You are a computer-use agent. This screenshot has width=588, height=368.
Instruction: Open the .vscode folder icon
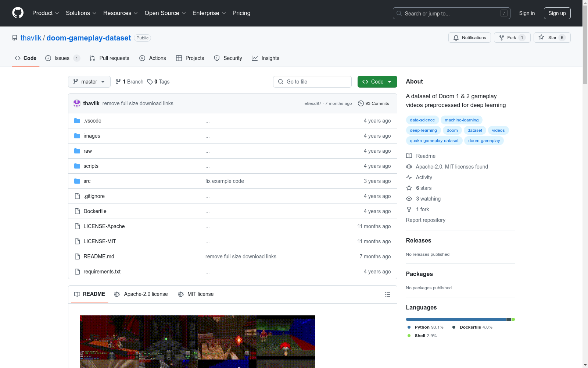(77, 121)
